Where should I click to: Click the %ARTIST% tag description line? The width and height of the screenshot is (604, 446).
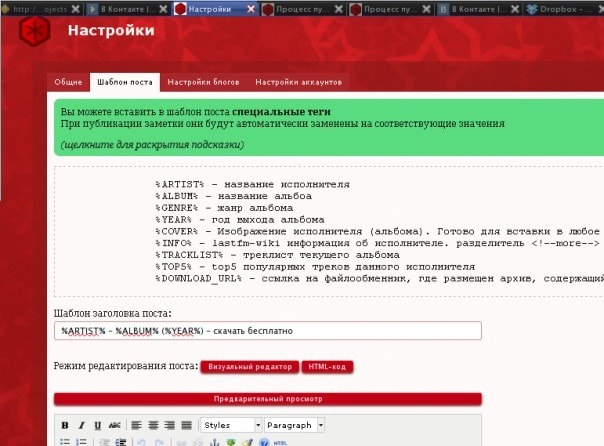coord(252,184)
